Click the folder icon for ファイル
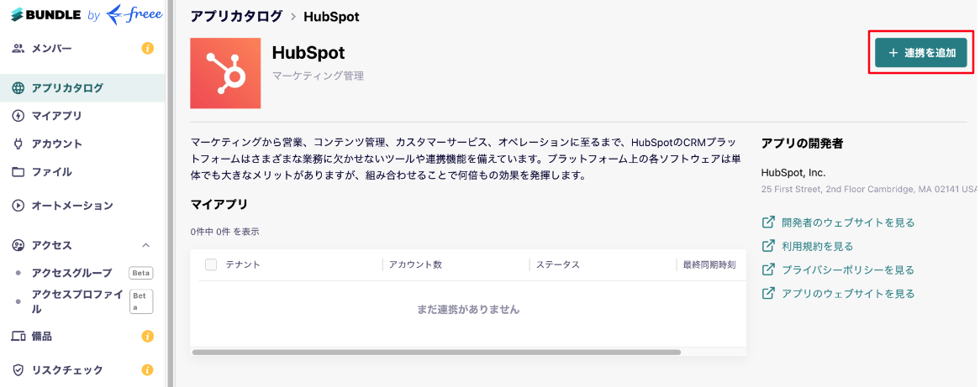Image resolution: width=980 pixels, height=387 pixels. click(18, 171)
